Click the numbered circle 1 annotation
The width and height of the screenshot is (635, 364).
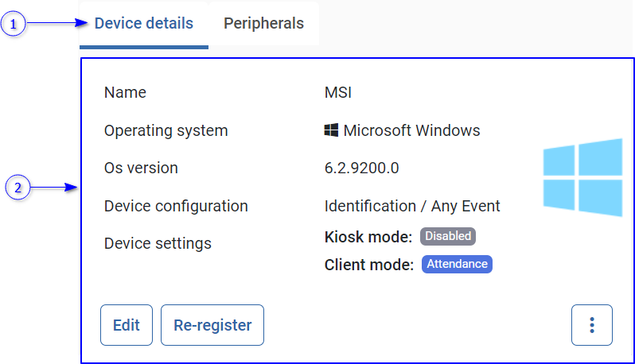[x=14, y=24]
